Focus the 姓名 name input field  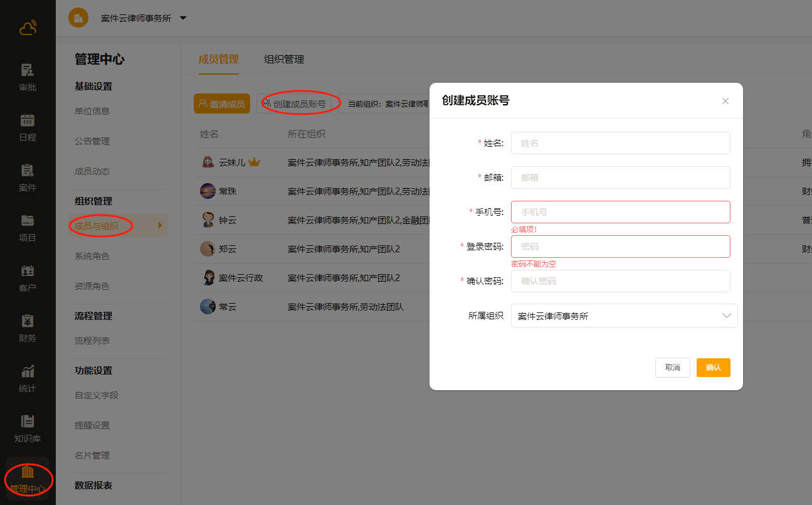pyautogui.click(x=620, y=143)
